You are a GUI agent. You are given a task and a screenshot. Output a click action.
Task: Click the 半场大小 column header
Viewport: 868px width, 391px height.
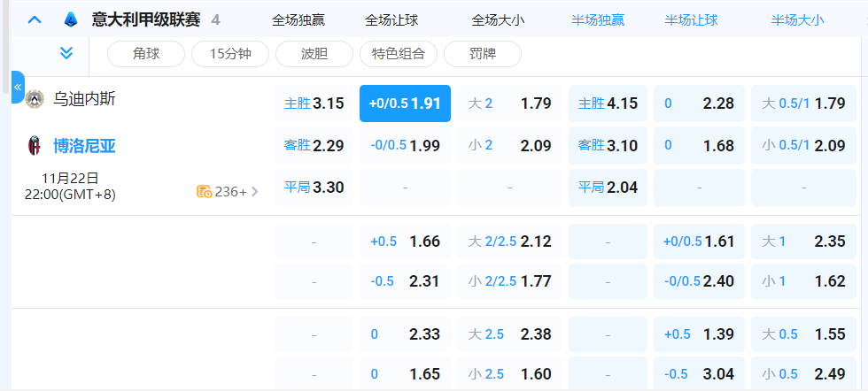tap(798, 20)
